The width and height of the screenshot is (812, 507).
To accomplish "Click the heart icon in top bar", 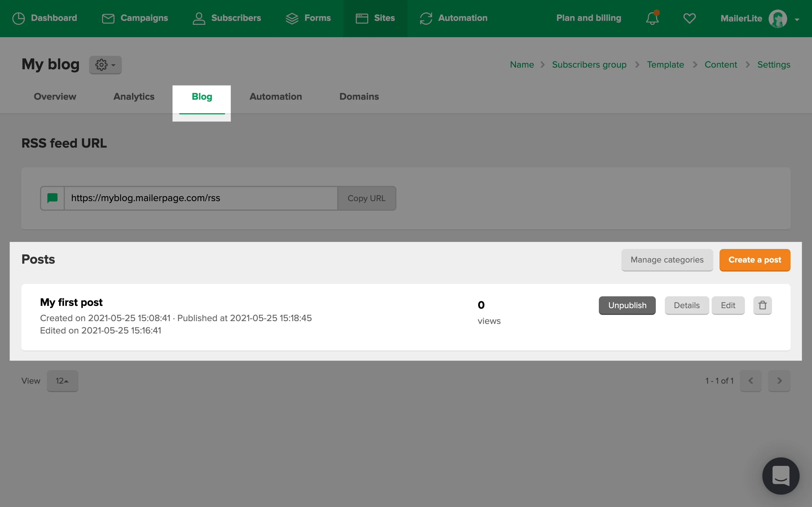I will (x=689, y=18).
